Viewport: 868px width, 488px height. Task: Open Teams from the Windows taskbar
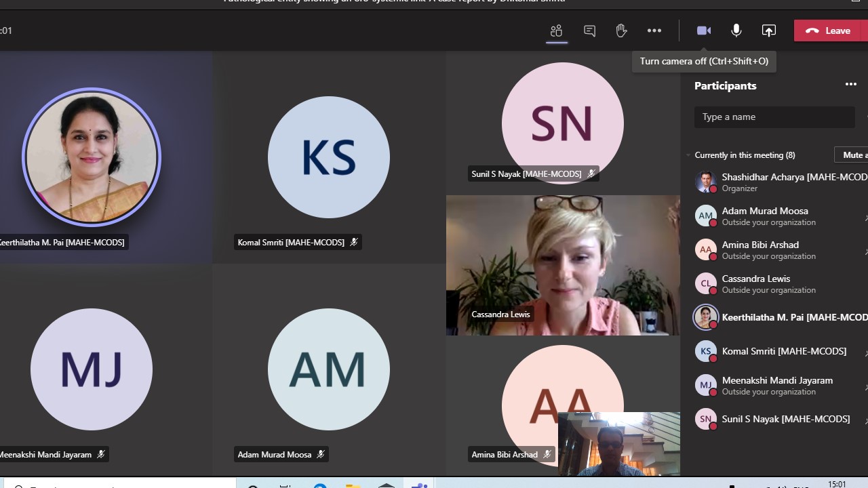pos(419,484)
